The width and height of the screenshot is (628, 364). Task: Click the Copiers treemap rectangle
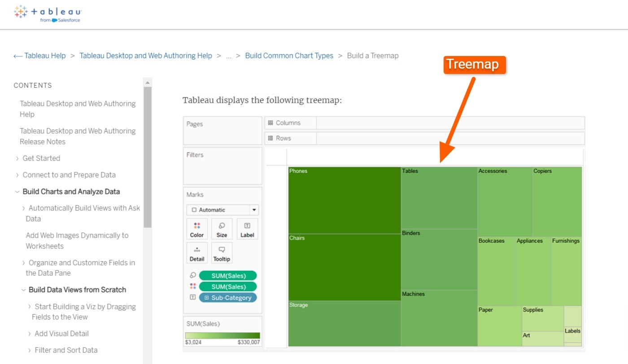[557, 202]
